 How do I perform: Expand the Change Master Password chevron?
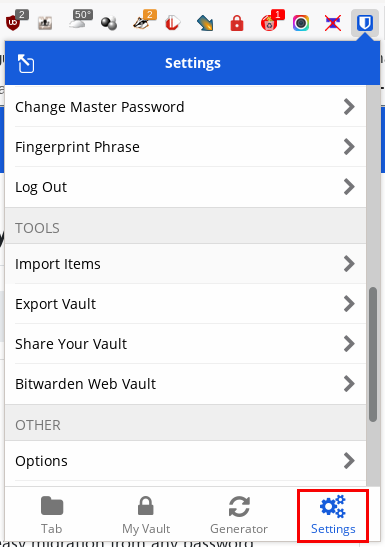coord(349,107)
